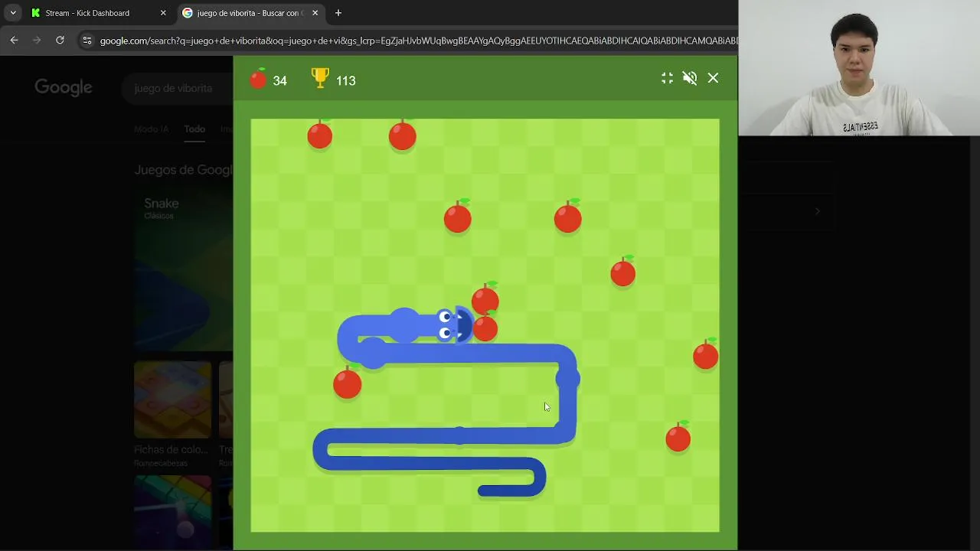This screenshot has width=980, height=551.
Task: Go forward in browser history
Action: 37,40
